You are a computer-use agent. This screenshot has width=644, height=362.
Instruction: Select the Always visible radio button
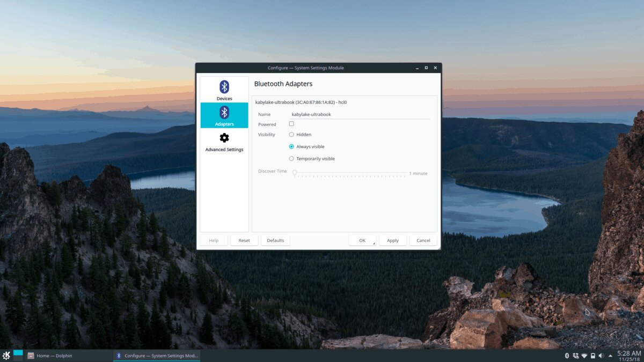coord(291,146)
